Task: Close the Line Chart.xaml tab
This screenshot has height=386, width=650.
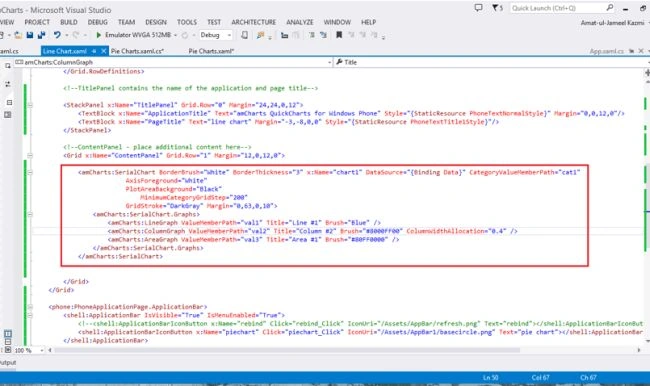Action: (104, 51)
